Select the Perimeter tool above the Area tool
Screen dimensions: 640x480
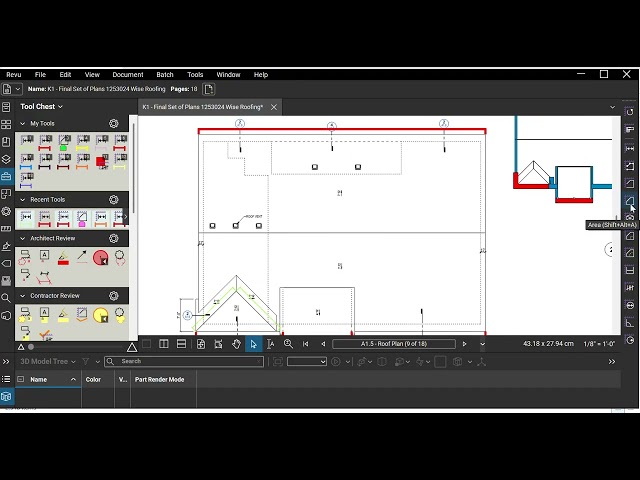(630, 184)
